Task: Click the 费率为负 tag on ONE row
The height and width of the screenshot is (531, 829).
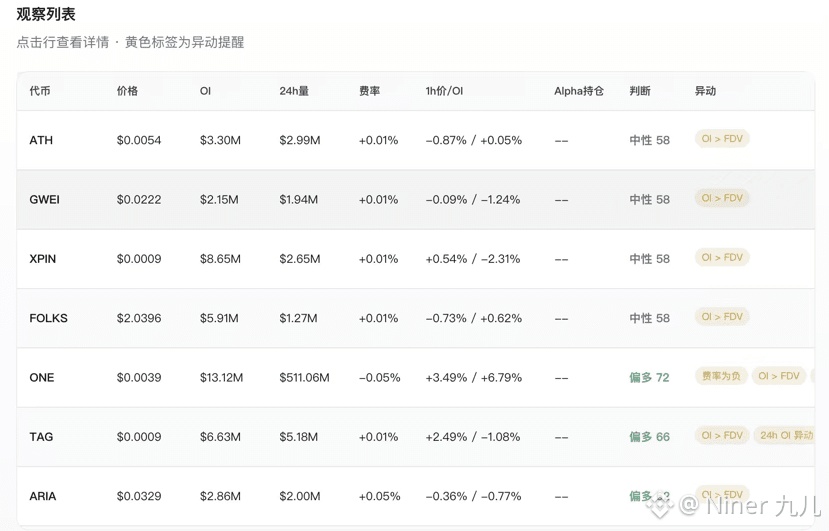Action: click(x=721, y=376)
